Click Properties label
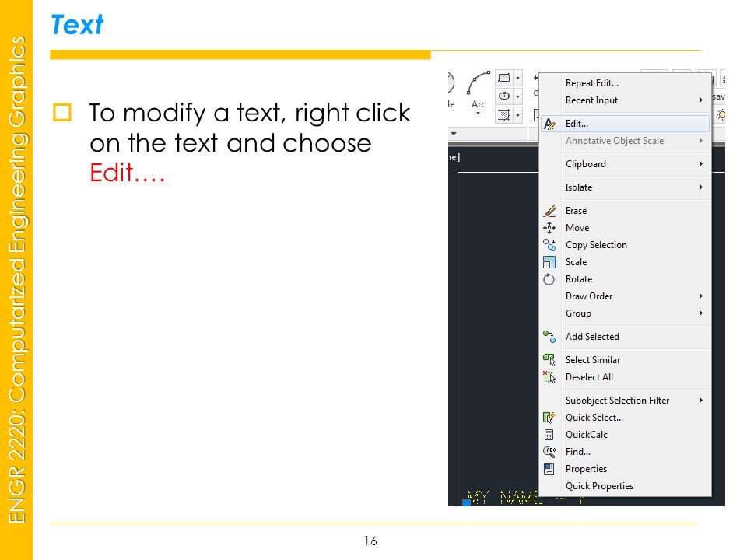 (x=586, y=469)
